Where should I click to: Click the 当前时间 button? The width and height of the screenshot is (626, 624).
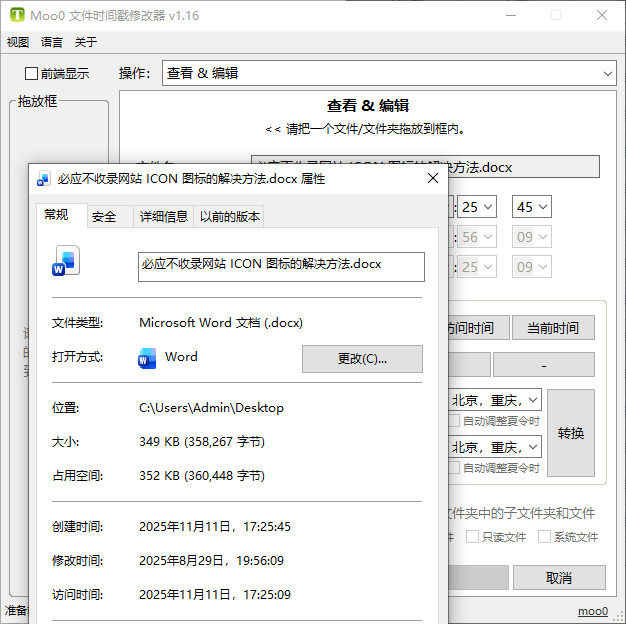[553, 328]
